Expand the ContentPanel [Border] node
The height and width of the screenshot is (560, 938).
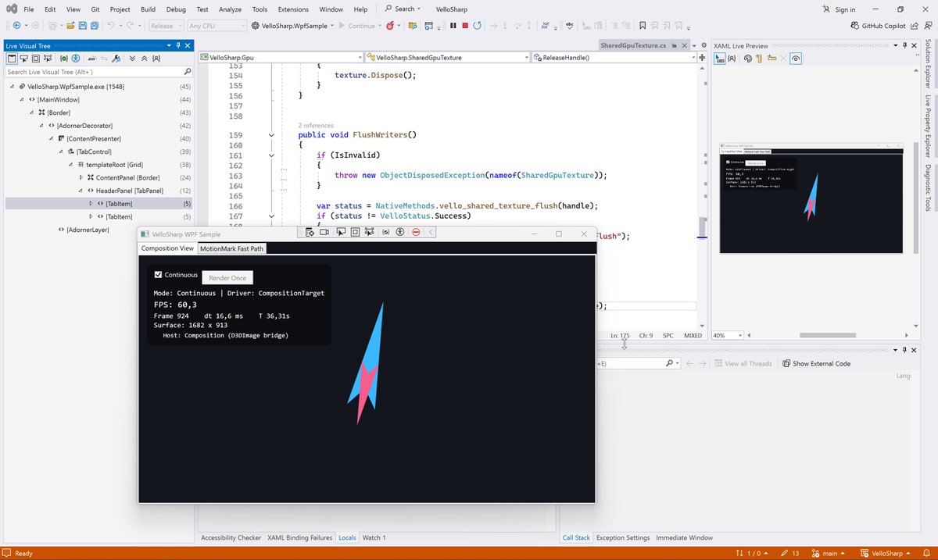(81, 178)
